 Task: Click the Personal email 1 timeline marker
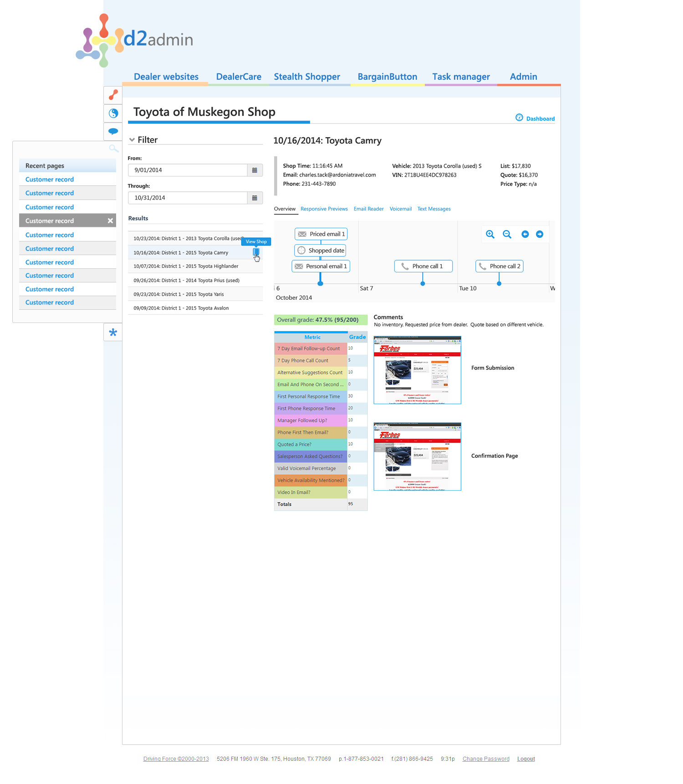tap(321, 266)
